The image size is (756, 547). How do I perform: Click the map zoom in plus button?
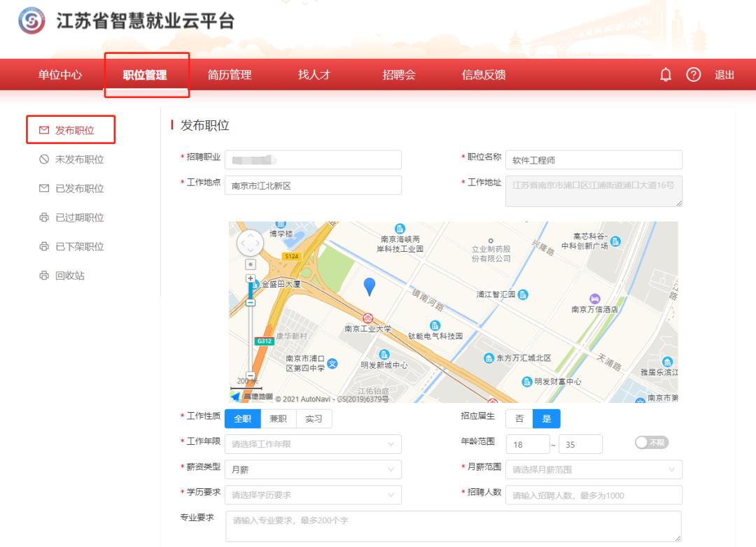tap(251, 278)
